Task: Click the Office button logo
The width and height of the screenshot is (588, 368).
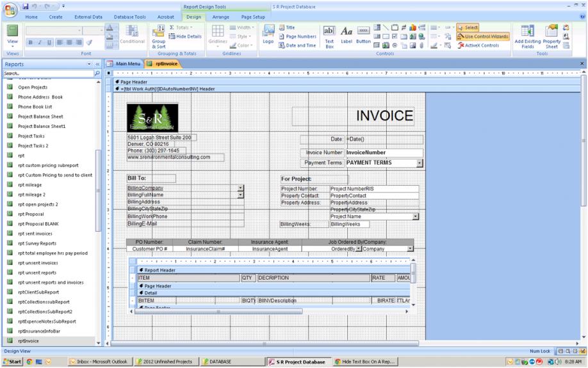Action: (11, 9)
